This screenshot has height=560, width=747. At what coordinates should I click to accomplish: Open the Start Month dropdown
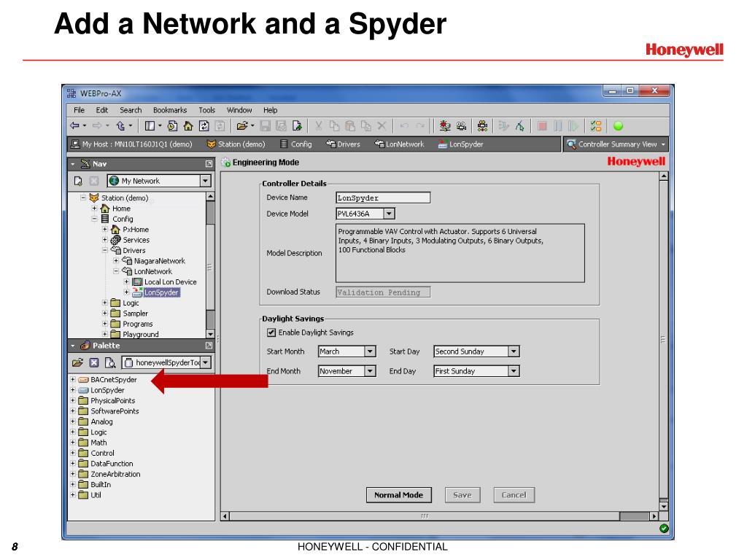click(370, 351)
